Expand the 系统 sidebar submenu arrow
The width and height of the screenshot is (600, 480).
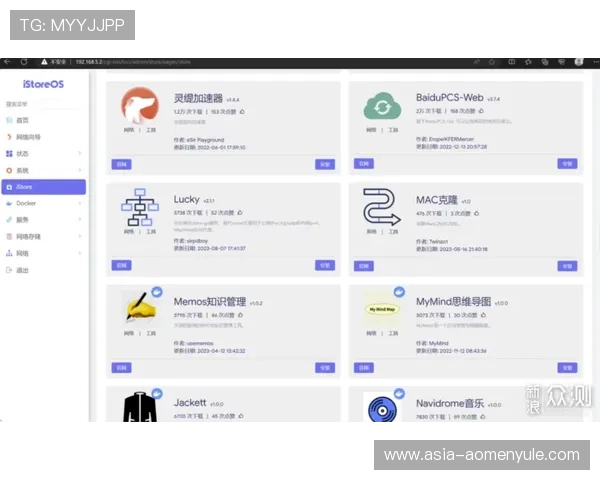(x=80, y=170)
